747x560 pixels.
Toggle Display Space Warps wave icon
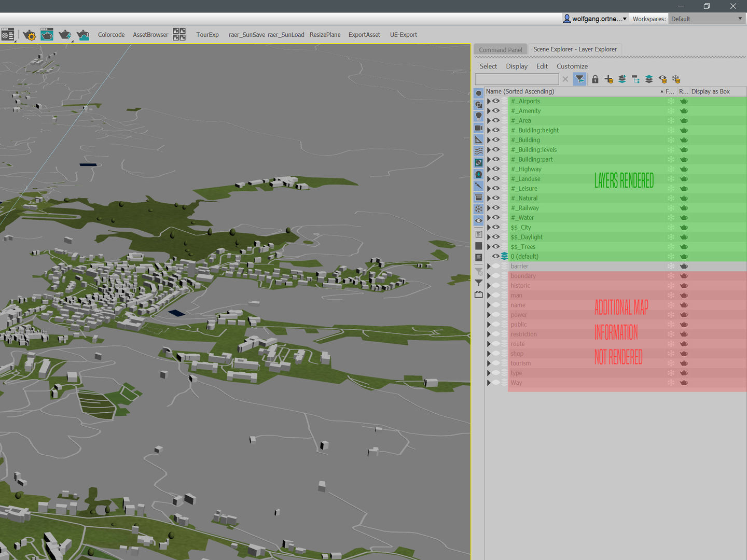478,151
